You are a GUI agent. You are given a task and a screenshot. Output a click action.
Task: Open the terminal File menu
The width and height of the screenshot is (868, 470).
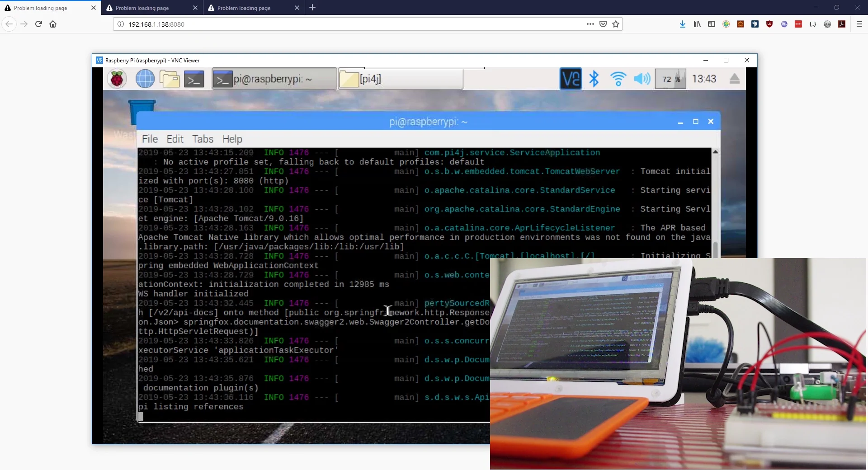click(x=150, y=139)
